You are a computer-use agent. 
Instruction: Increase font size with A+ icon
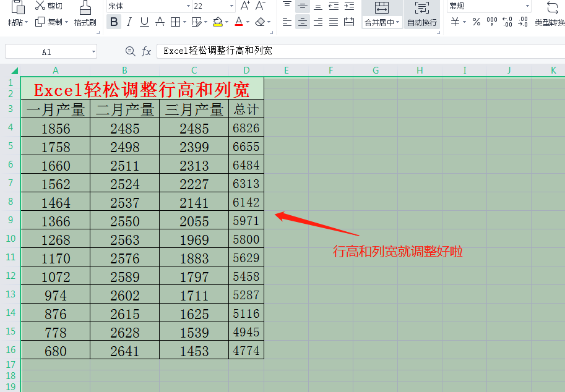click(x=245, y=6)
